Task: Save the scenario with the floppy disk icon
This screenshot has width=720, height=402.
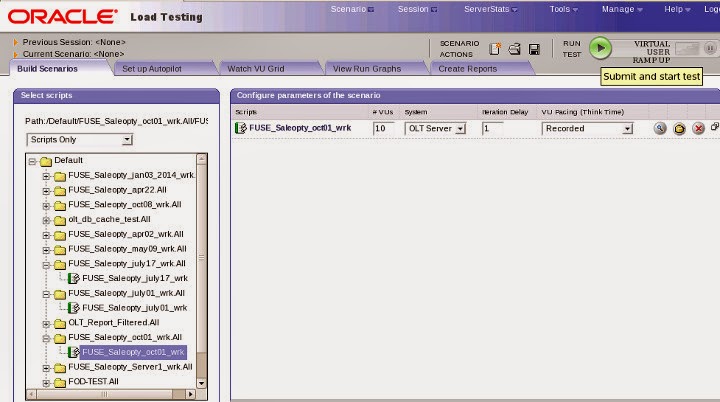Action: pos(534,49)
